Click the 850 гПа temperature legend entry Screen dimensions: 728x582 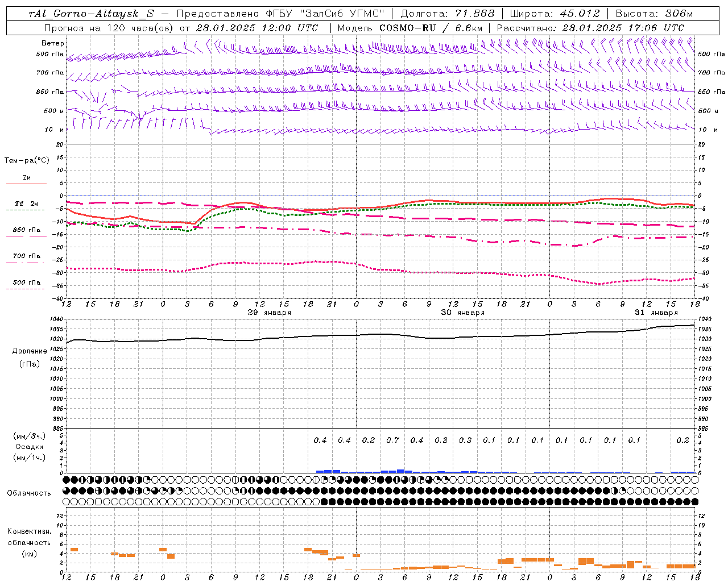click(26, 230)
